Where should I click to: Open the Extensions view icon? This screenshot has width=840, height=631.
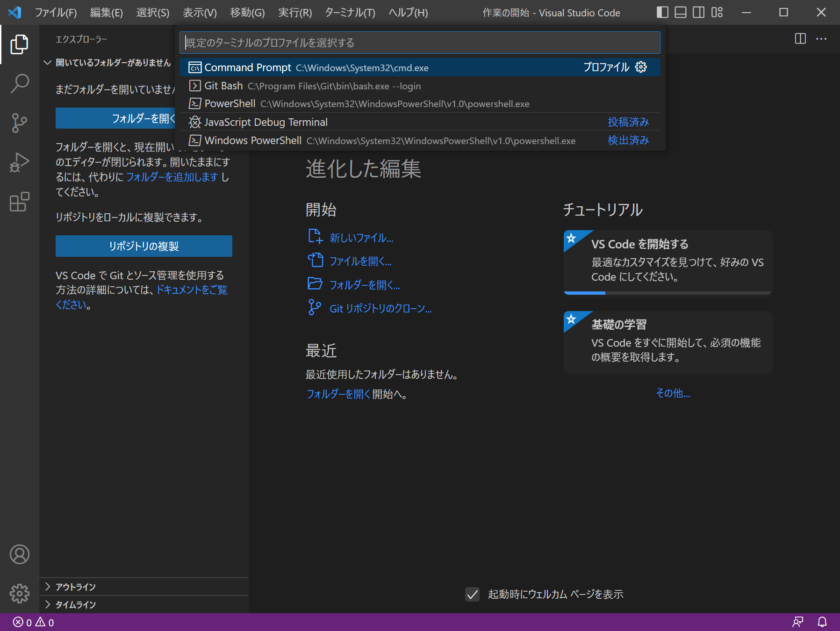(19, 202)
